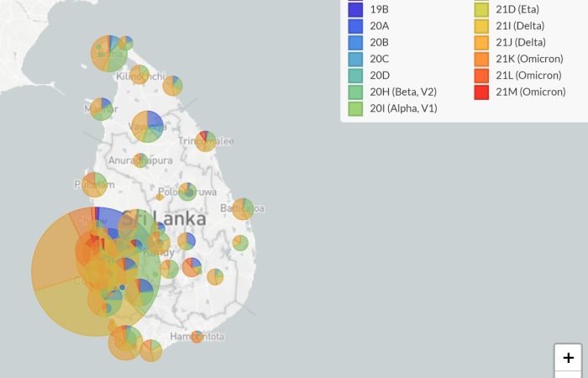
Task: Select the 19B legend color swatch
Action: (x=355, y=10)
